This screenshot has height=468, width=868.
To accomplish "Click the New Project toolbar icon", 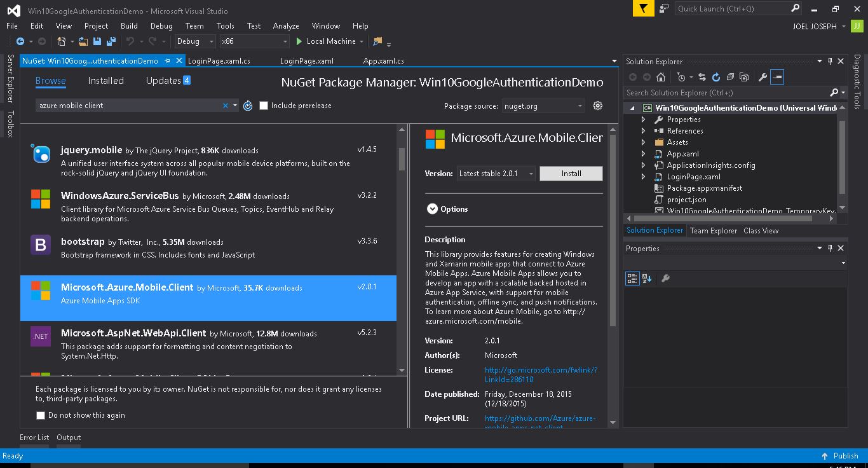I will pyautogui.click(x=62, y=41).
